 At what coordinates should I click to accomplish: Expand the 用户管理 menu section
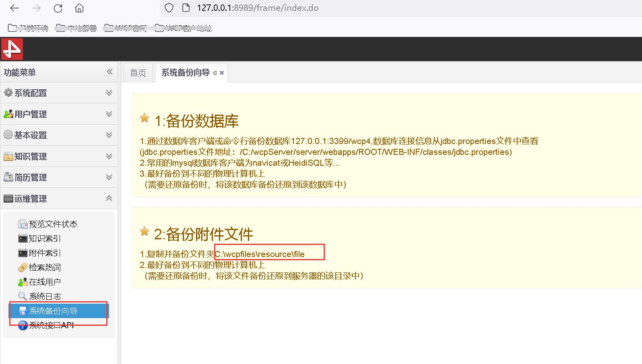[59, 114]
